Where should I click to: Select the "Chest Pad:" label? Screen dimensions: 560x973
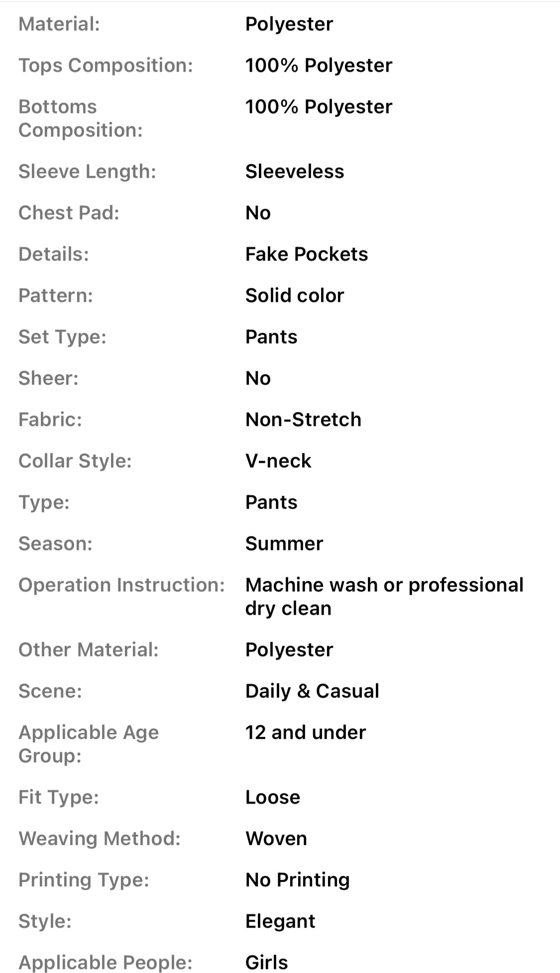[69, 213]
